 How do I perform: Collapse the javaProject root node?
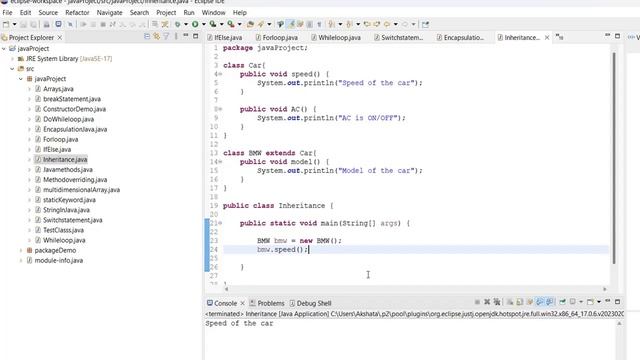(4, 49)
